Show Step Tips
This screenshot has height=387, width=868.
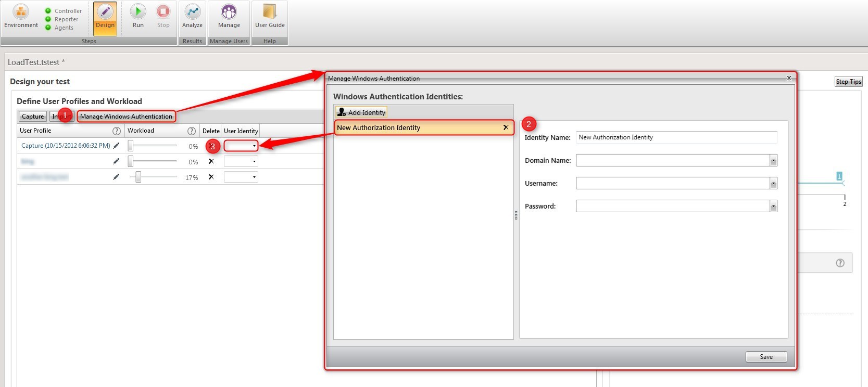[849, 82]
